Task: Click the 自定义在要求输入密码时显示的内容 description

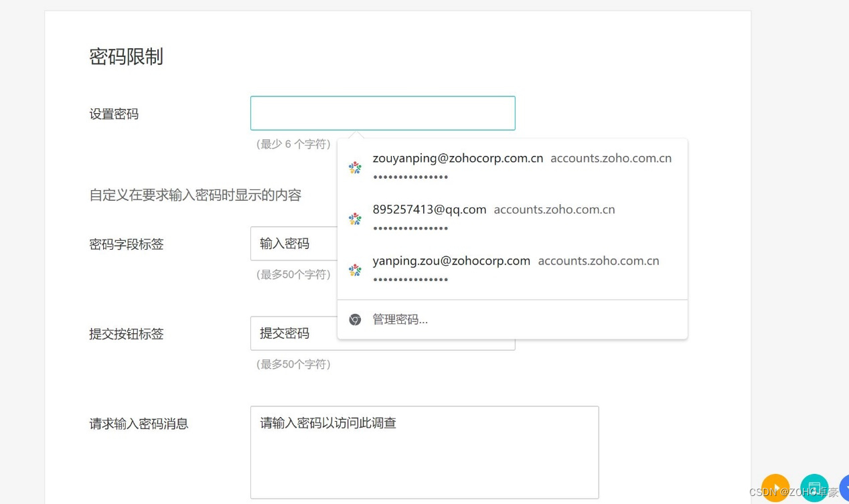Action: [x=196, y=195]
